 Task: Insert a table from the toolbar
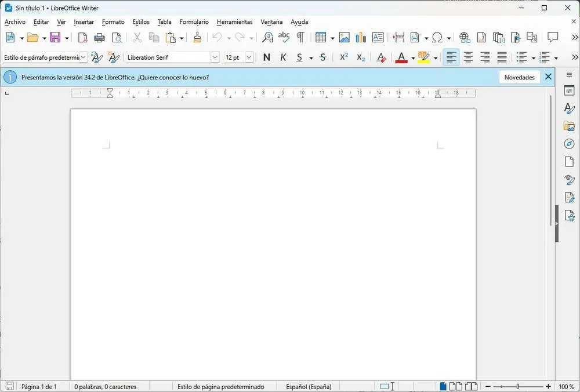[x=322, y=37]
